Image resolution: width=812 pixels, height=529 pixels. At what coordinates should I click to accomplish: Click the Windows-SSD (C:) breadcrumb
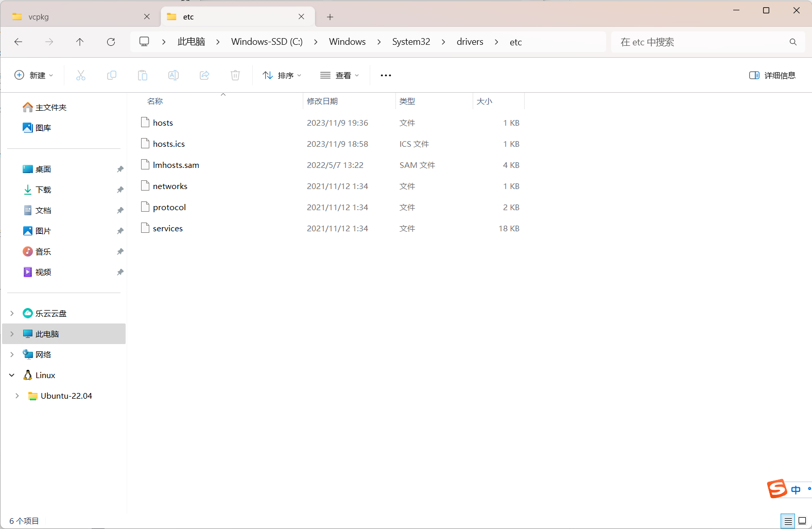[267, 42]
